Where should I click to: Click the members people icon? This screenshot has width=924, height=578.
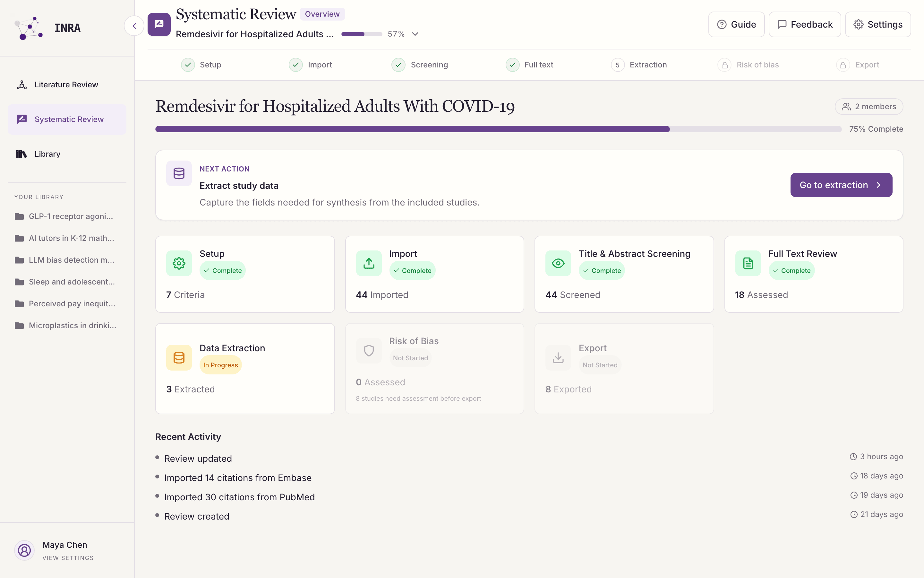click(x=846, y=107)
